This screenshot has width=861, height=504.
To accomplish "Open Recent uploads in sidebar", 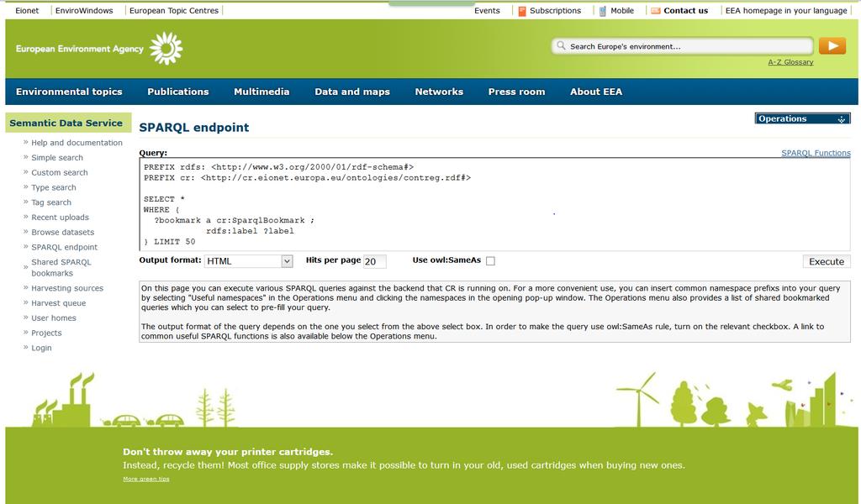I will (60, 218).
